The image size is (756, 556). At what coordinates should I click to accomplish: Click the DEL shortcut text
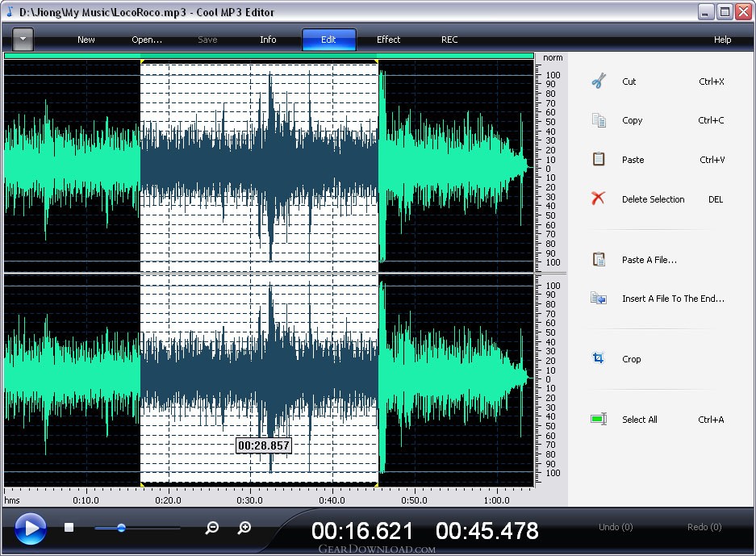coord(716,199)
